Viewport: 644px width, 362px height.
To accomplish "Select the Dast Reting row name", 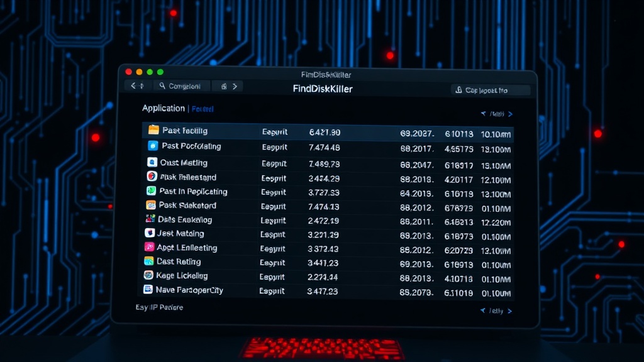I will click(179, 261).
